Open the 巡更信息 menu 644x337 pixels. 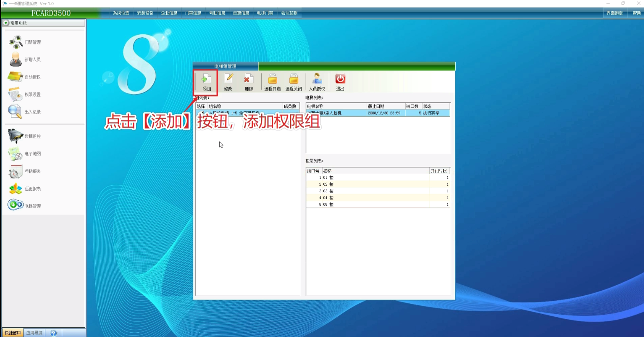(x=241, y=13)
